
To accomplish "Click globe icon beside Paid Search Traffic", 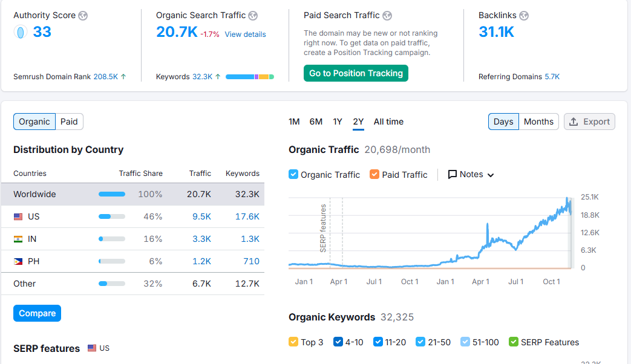I will [x=387, y=16].
